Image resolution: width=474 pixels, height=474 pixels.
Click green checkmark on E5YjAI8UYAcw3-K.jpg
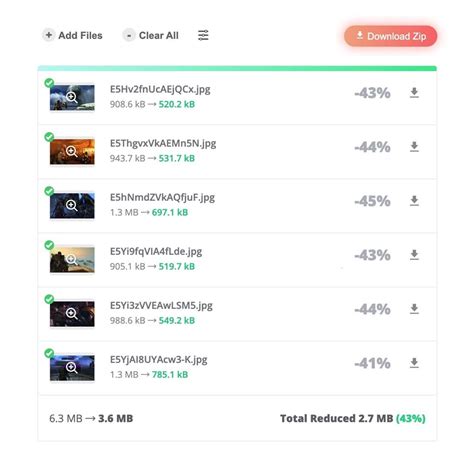pyautogui.click(x=49, y=353)
